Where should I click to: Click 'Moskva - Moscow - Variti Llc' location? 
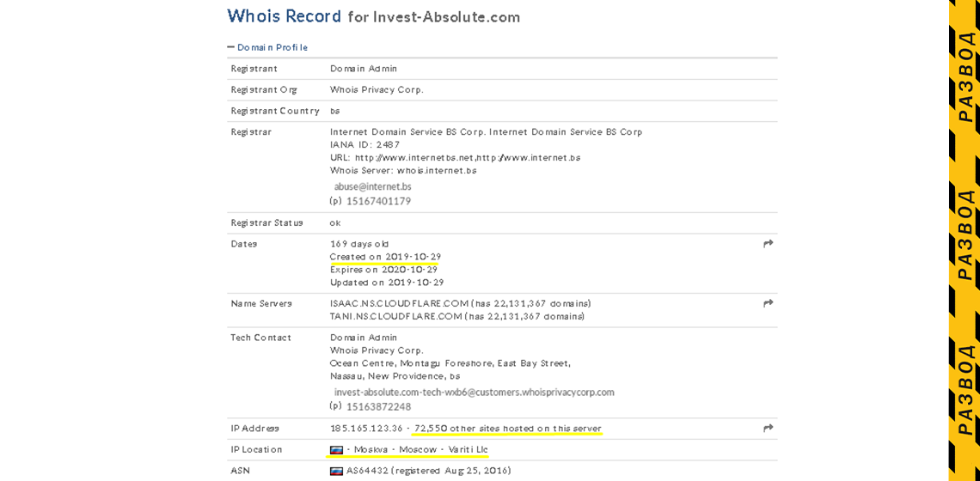(x=421, y=449)
